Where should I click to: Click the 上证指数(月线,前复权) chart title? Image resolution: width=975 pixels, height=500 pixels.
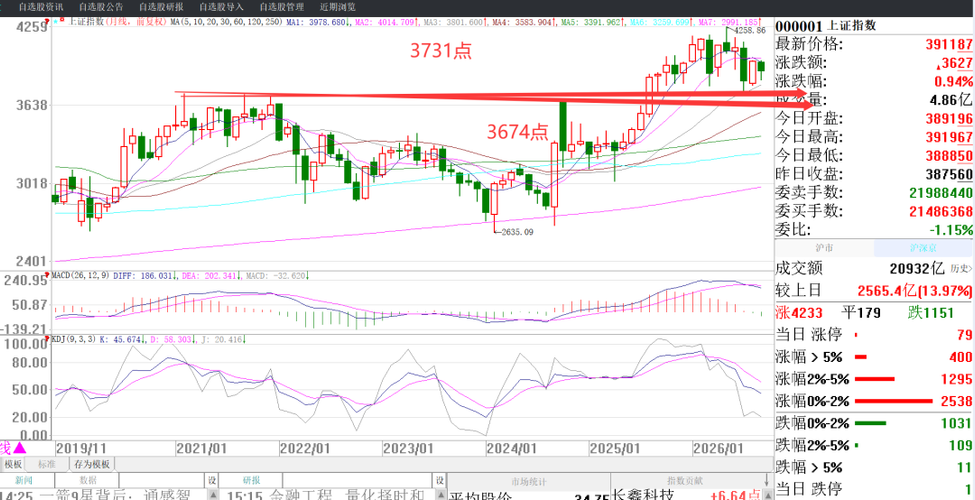coord(118,22)
